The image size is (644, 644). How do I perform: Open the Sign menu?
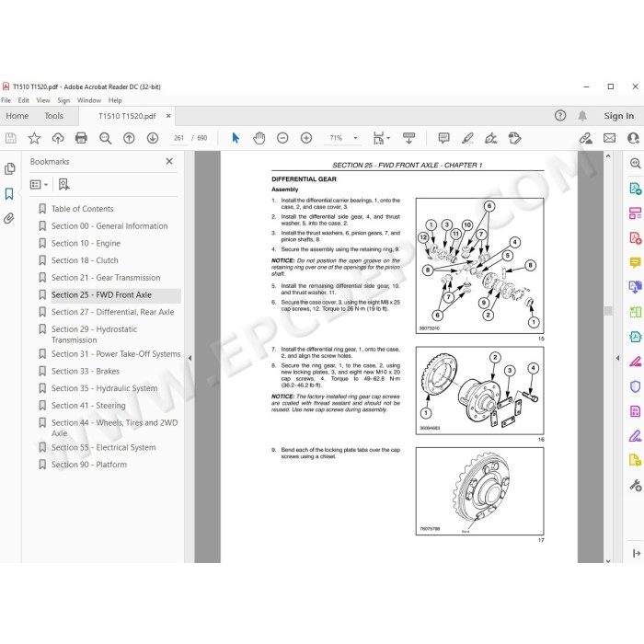[63, 100]
